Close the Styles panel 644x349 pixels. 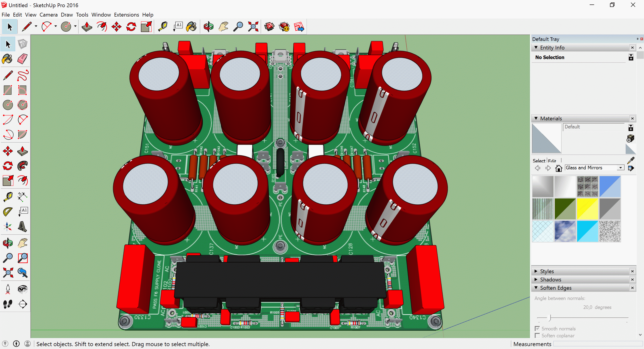pos(632,271)
